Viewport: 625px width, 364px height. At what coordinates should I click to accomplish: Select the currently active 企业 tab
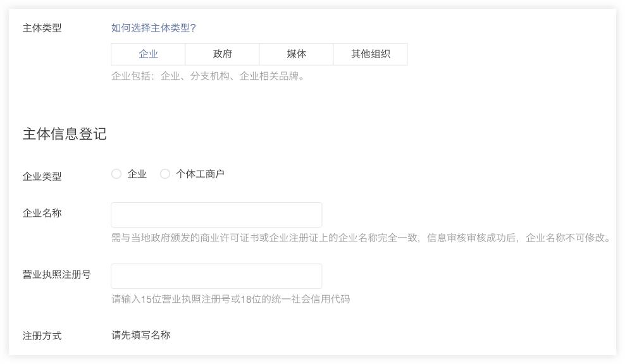tap(149, 54)
